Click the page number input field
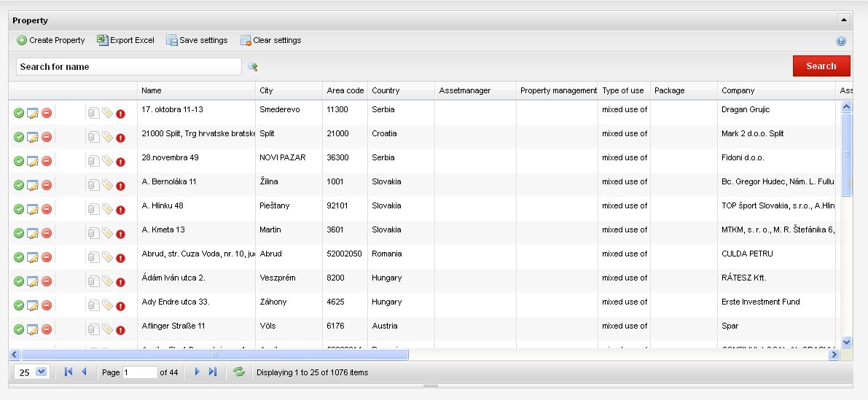The height and width of the screenshot is (400, 868). (x=140, y=372)
